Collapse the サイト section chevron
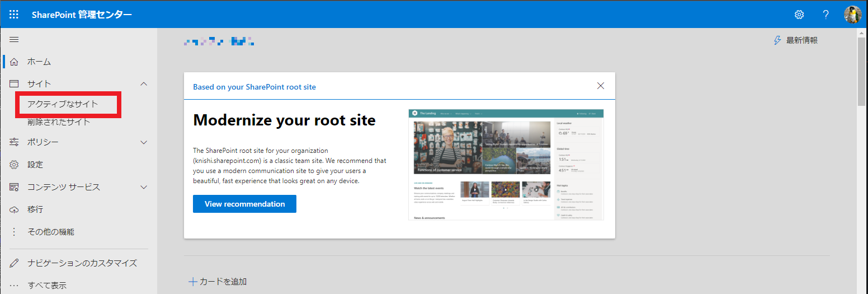Image resolution: width=868 pixels, height=294 pixels. 144,84
